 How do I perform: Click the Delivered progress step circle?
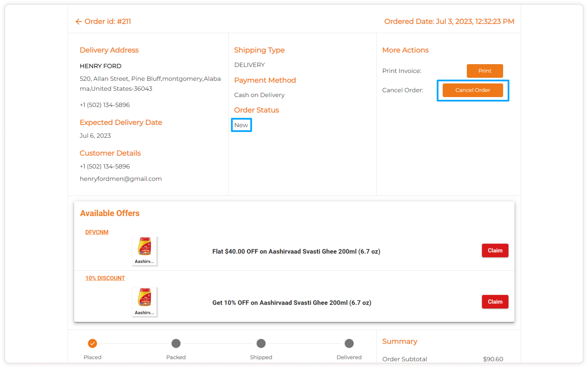(349, 343)
